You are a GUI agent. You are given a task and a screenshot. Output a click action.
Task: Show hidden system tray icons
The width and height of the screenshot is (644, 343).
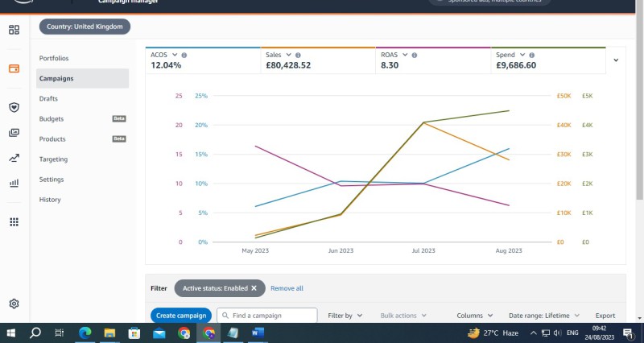pyautogui.click(x=533, y=333)
